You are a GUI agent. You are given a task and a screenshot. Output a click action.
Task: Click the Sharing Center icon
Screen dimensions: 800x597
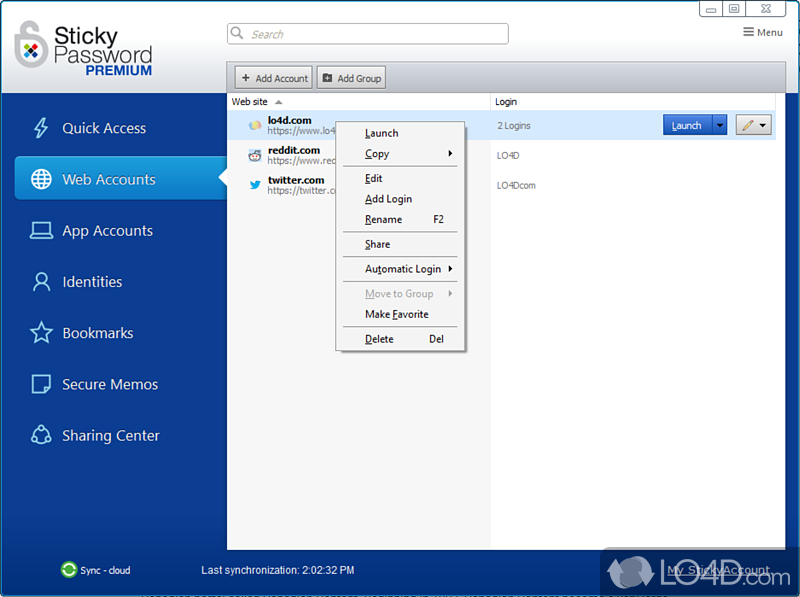pos(41,435)
